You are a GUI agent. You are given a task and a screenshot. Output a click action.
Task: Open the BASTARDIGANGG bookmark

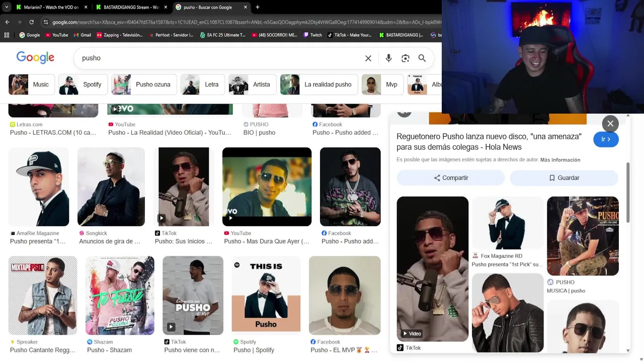(401, 35)
